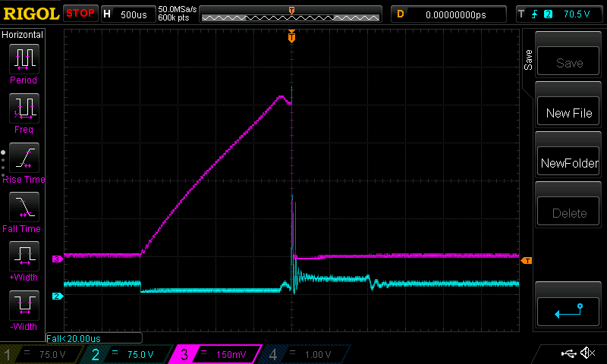Open the Horizontal measurement menu header
This screenshot has height=364, width=607.
(x=23, y=35)
